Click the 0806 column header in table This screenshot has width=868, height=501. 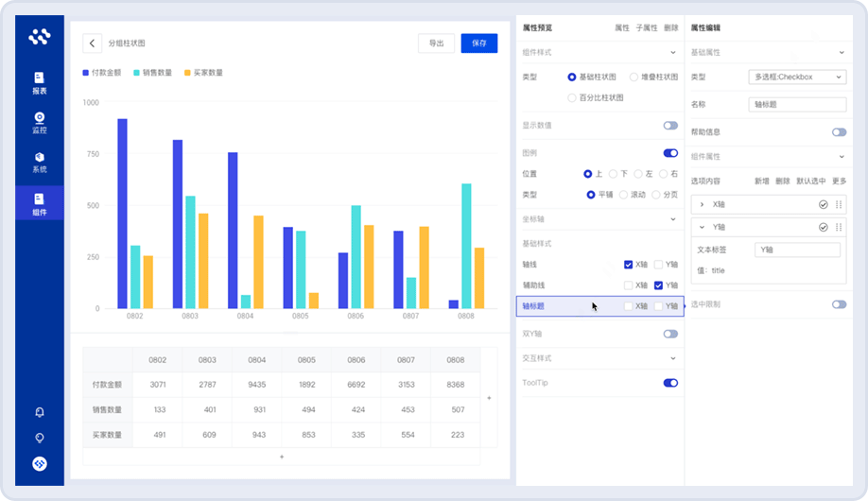pyautogui.click(x=356, y=360)
